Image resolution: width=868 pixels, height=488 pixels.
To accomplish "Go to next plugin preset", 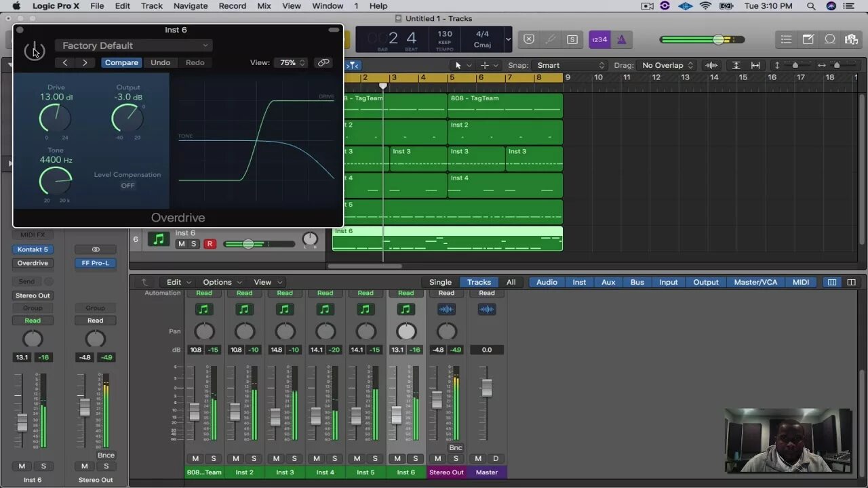I will (85, 62).
